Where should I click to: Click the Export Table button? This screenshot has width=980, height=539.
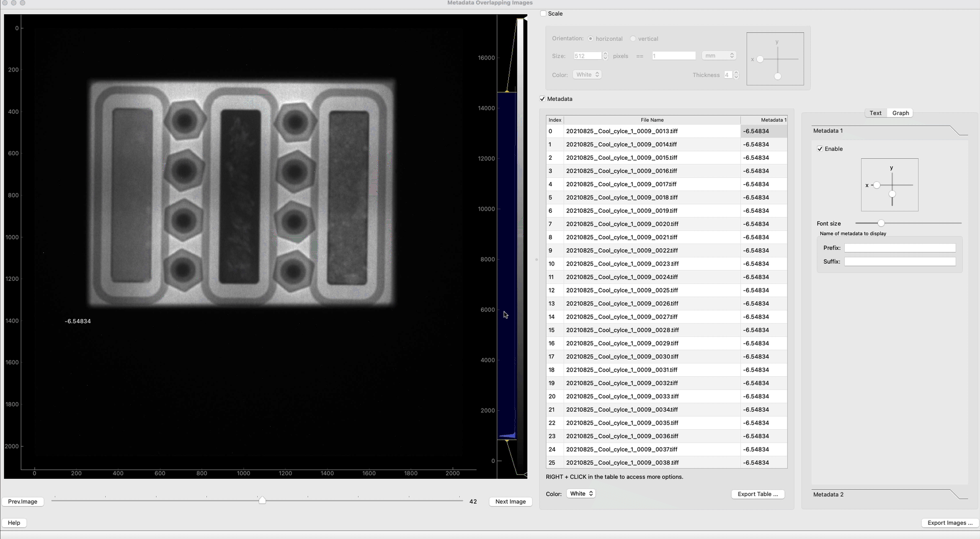pyautogui.click(x=757, y=494)
